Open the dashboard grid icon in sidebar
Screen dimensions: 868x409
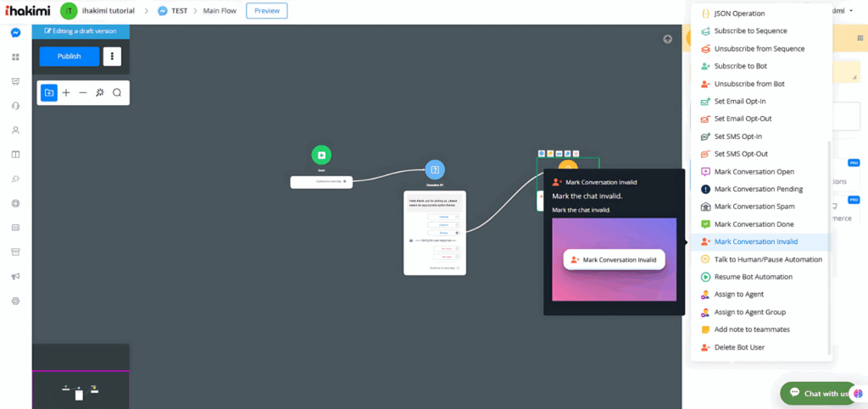coord(15,58)
